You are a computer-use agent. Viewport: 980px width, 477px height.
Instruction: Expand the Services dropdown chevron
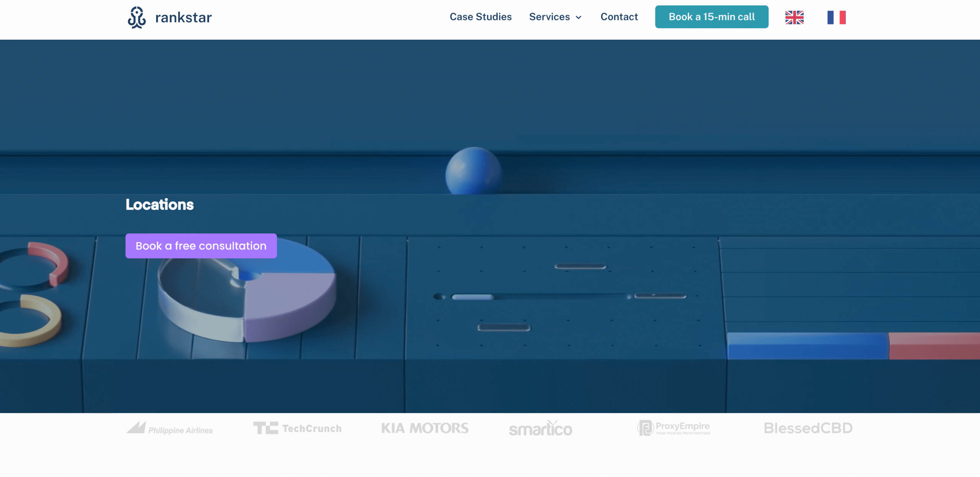click(x=578, y=18)
